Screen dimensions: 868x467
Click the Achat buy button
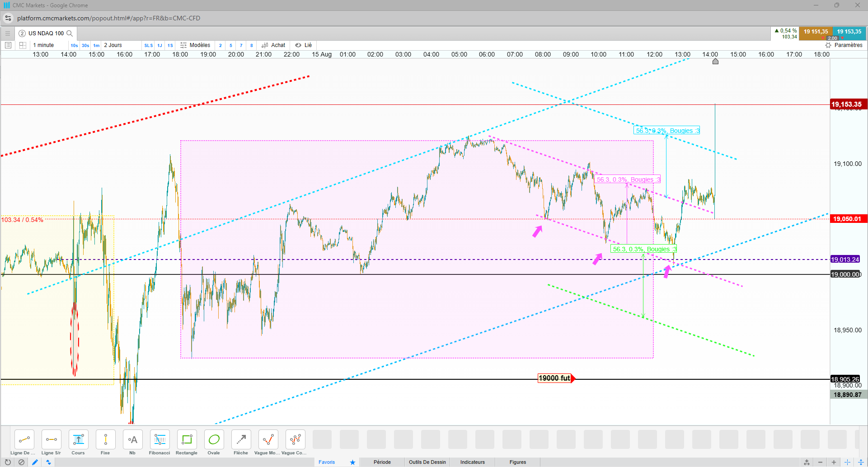pos(273,45)
